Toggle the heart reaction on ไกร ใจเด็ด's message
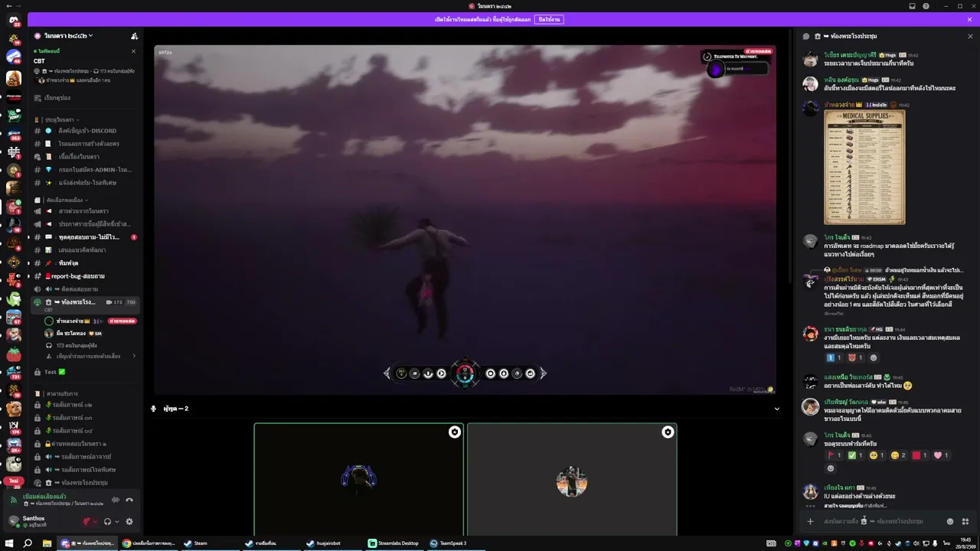 (941, 455)
